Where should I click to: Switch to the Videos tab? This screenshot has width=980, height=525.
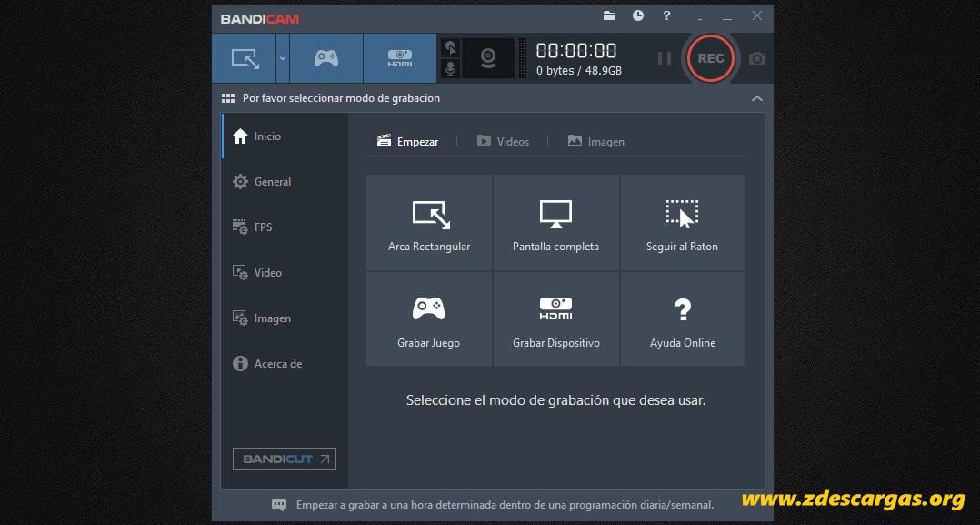503,141
